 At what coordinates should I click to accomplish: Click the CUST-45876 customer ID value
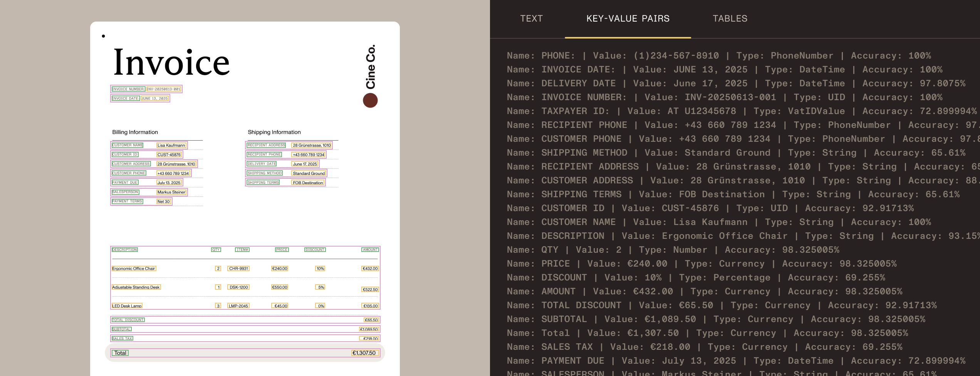[169, 154]
